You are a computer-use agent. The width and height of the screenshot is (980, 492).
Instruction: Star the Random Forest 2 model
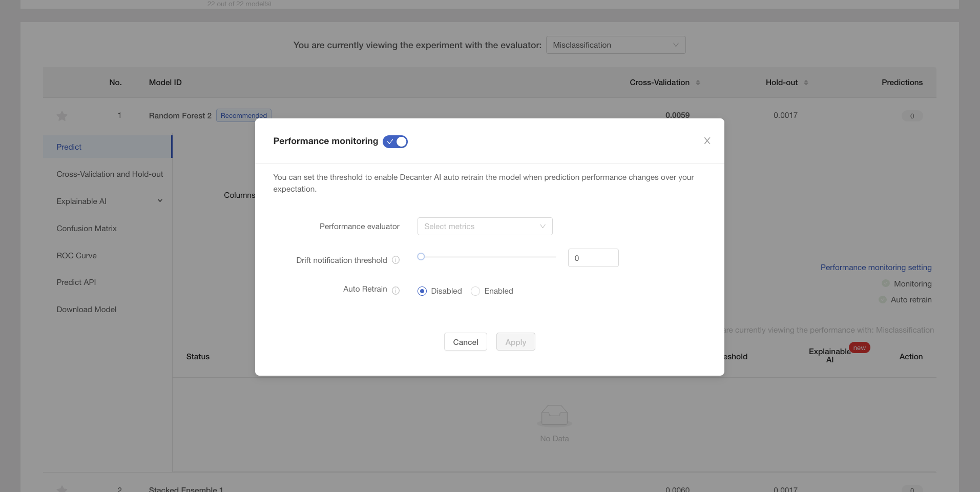point(62,116)
